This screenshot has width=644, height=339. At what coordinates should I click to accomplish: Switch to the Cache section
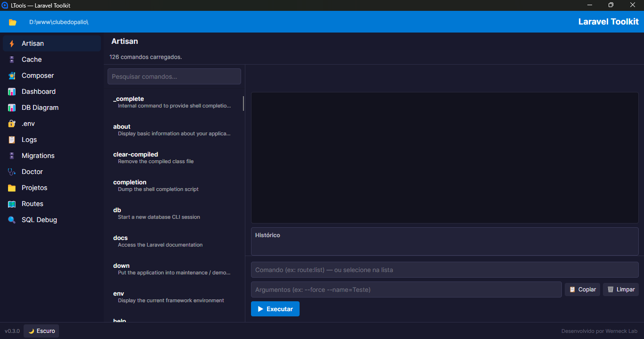[x=52, y=59]
